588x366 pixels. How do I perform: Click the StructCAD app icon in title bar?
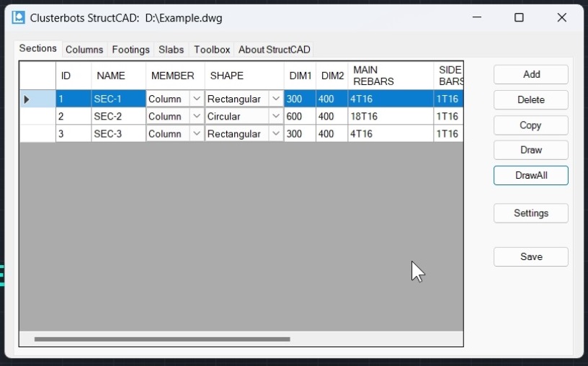tap(19, 18)
